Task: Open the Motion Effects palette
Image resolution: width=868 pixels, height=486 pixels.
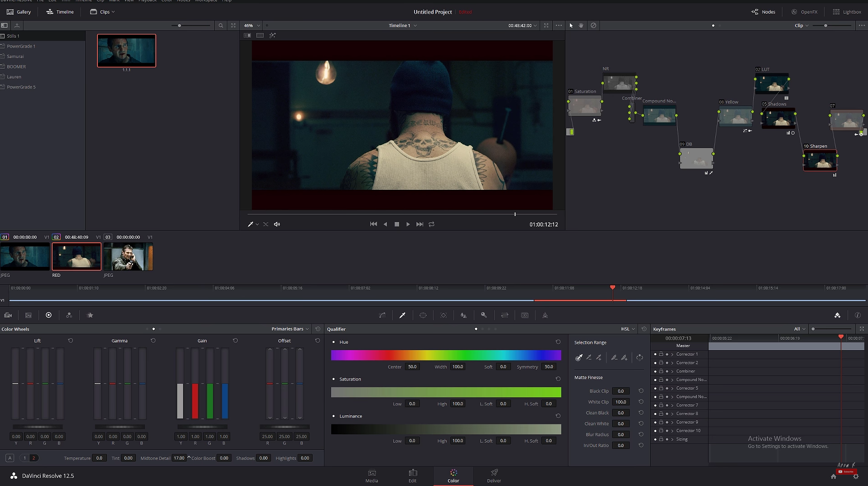Action: pyautogui.click(x=90, y=315)
